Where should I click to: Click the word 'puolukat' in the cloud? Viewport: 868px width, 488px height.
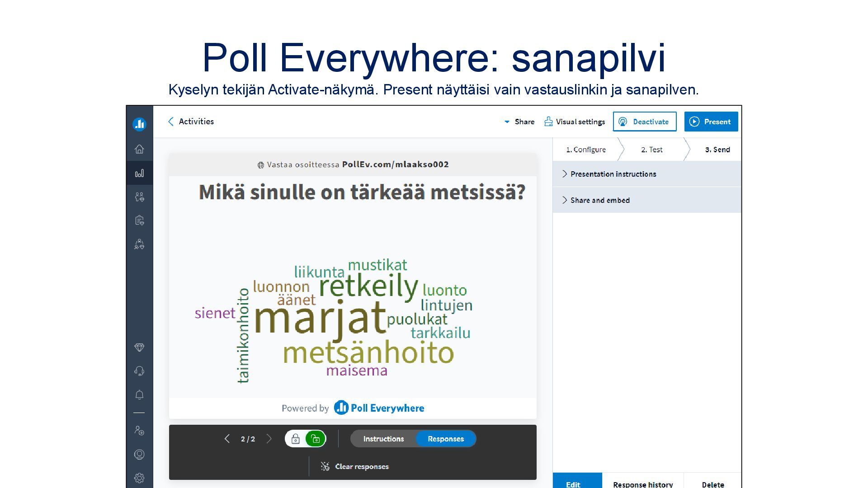pos(417,319)
